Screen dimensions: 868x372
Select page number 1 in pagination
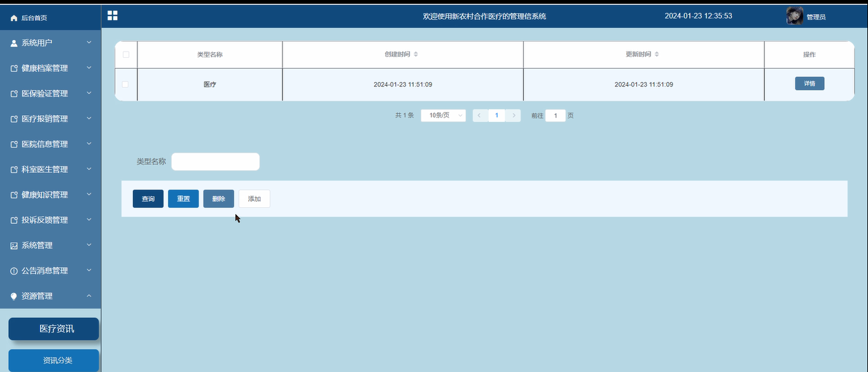[x=497, y=116]
